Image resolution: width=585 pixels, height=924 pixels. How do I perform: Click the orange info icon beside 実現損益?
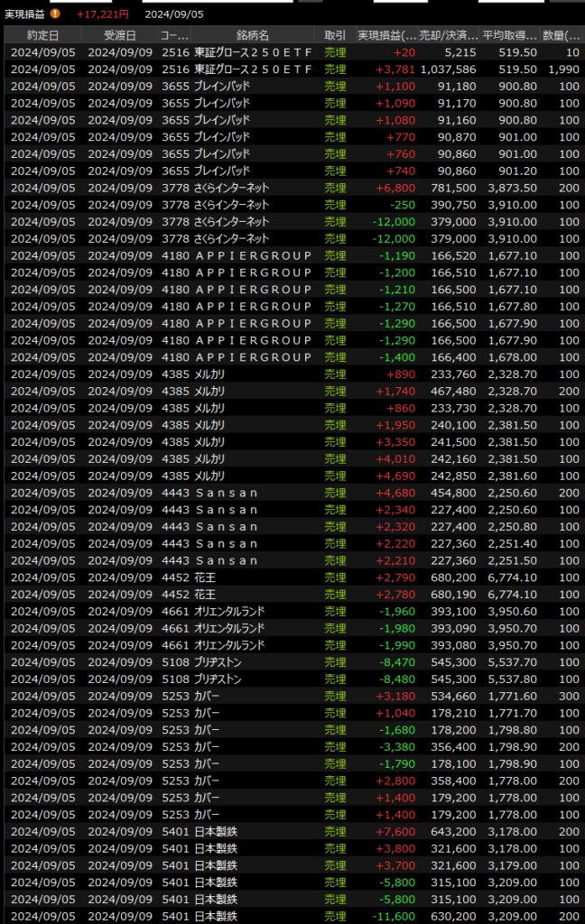coord(56,14)
